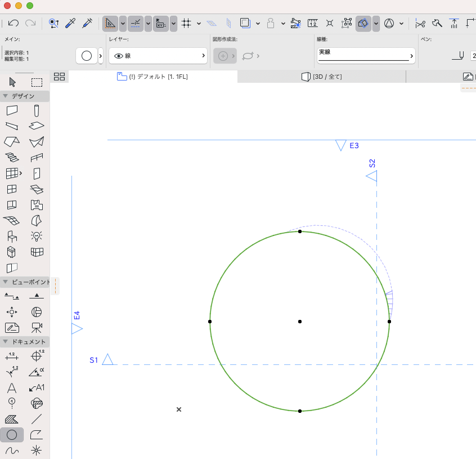Viewport: 476px width, 459px height.
Task: Open XY cursor snap dropdown arrow
Action: (x=173, y=24)
